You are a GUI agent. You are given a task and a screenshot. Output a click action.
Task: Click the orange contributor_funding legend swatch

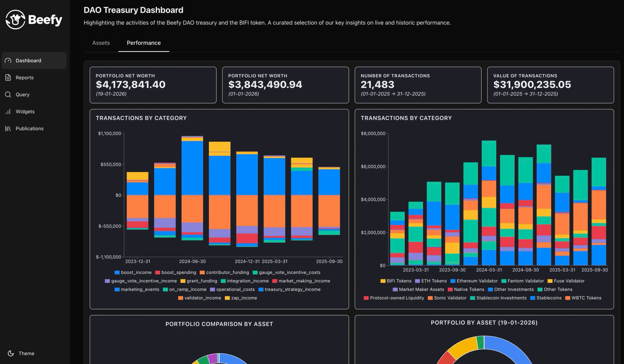(x=202, y=272)
